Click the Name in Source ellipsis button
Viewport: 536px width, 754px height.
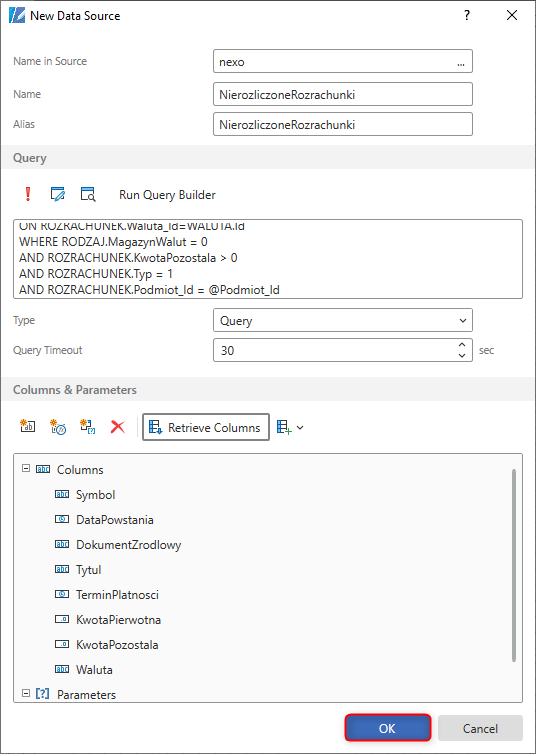pyautogui.click(x=461, y=62)
